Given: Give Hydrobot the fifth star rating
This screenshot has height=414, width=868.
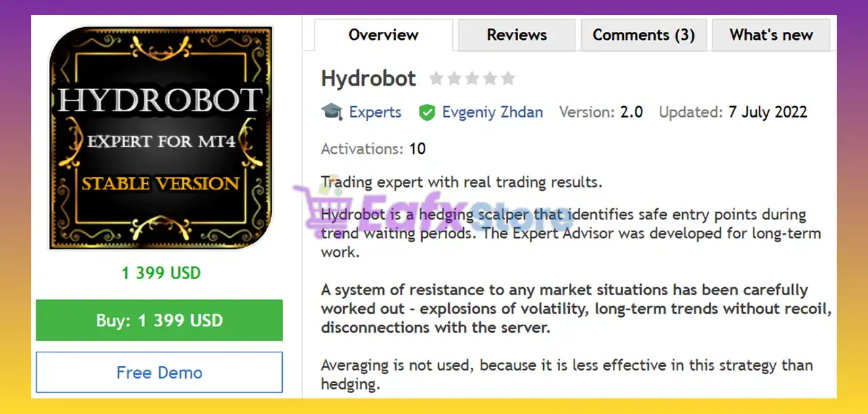Looking at the screenshot, I should point(507,79).
